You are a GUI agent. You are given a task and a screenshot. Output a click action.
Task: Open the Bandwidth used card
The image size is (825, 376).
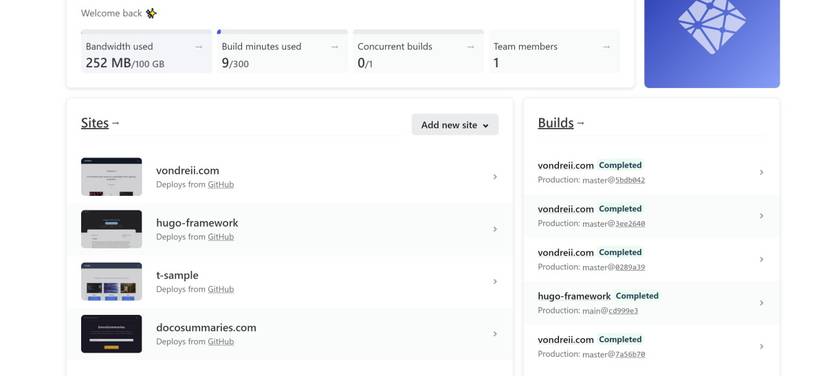pyautogui.click(x=146, y=52)
